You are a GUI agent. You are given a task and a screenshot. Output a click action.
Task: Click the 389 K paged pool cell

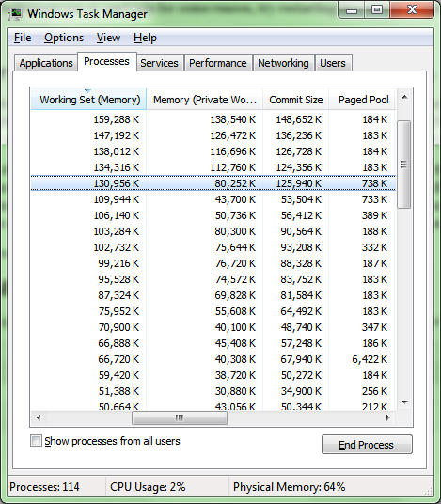374,215
